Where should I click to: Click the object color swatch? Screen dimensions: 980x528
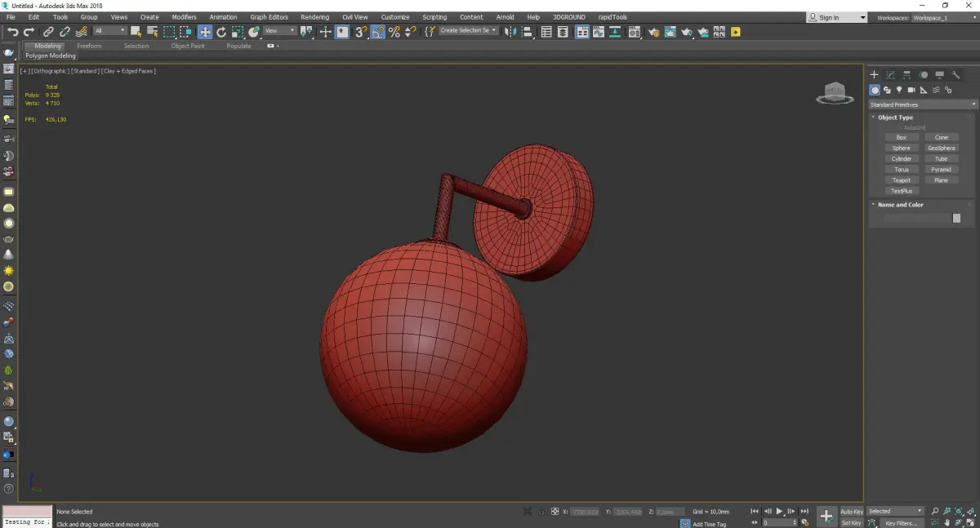pyautogui.click(x=956, y=218)
